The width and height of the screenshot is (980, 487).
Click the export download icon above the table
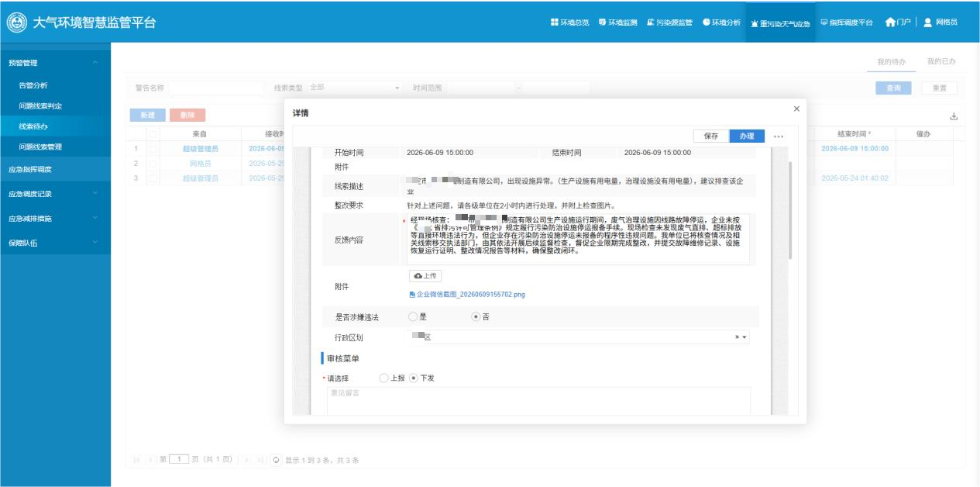tap(954, 116)
